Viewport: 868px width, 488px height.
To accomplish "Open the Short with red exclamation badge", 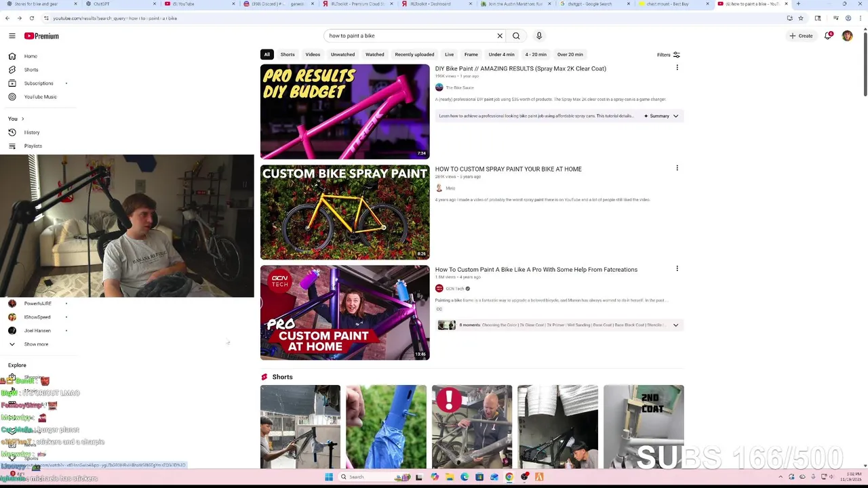I will click(472, 426).
